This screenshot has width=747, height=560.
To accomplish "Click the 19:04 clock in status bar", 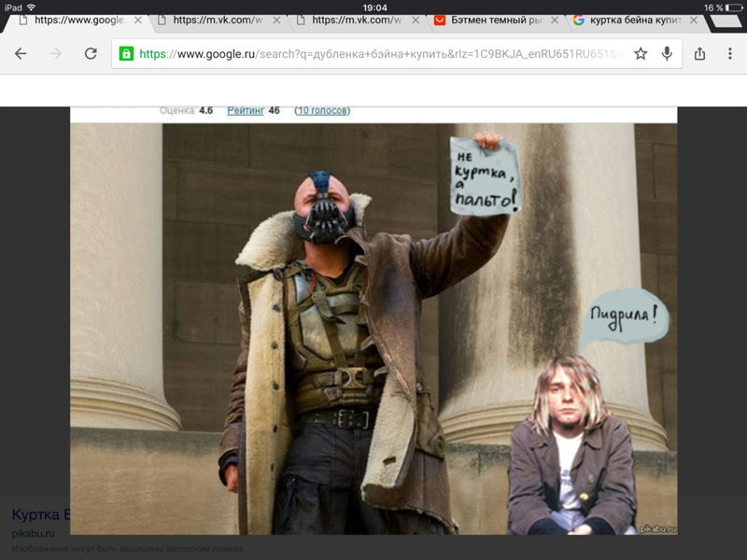I will pos(374,7).
